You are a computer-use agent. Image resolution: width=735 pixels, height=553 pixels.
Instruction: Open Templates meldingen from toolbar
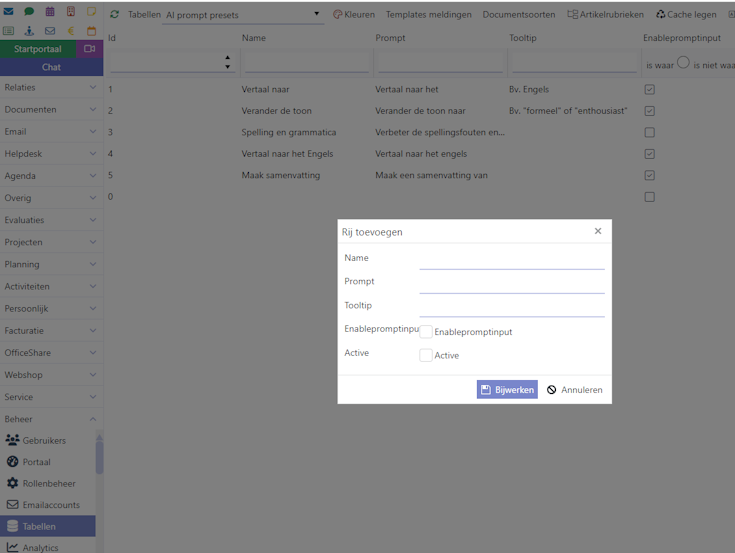point(428,15)
